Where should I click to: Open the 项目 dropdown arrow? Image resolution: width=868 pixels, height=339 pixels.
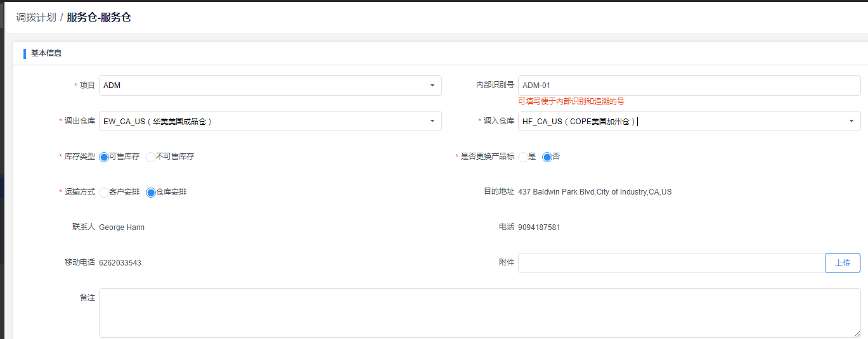click(x=432, y=86)
